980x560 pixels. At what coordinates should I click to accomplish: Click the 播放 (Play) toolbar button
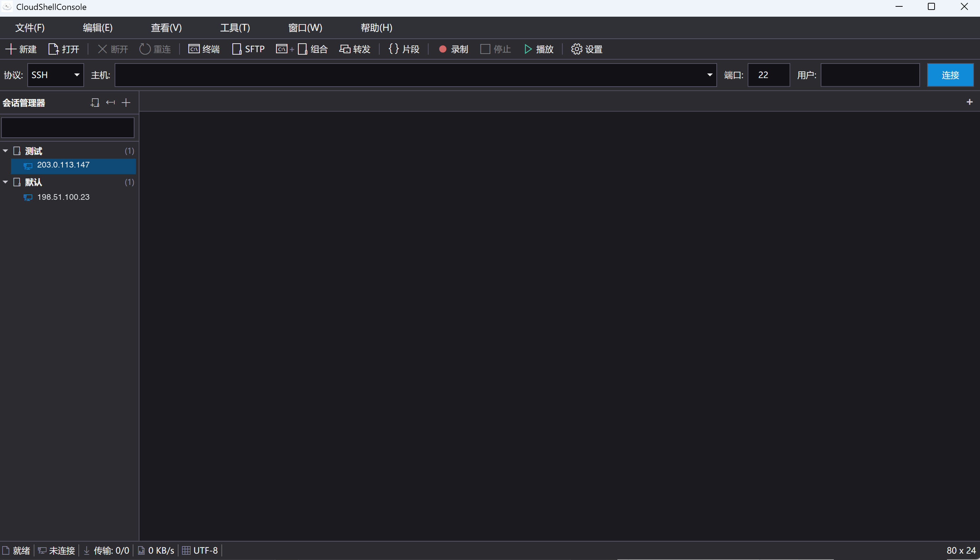[x=539, y=49]
